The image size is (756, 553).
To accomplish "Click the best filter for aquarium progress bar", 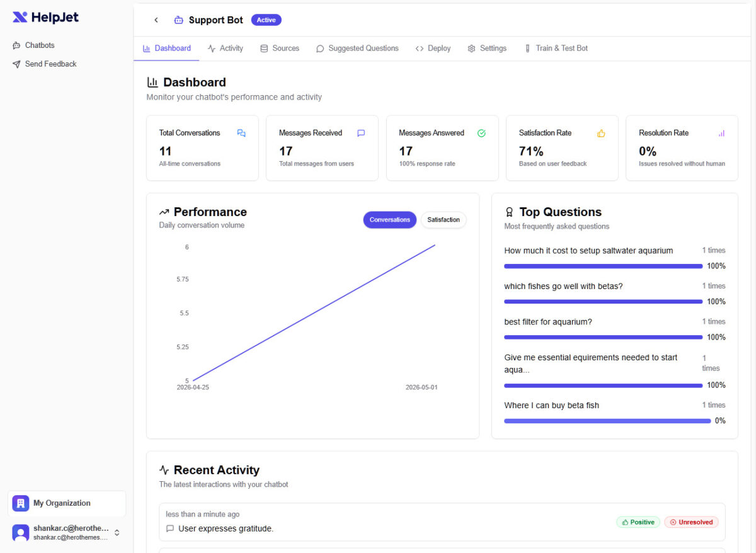I will coord(604,338).
